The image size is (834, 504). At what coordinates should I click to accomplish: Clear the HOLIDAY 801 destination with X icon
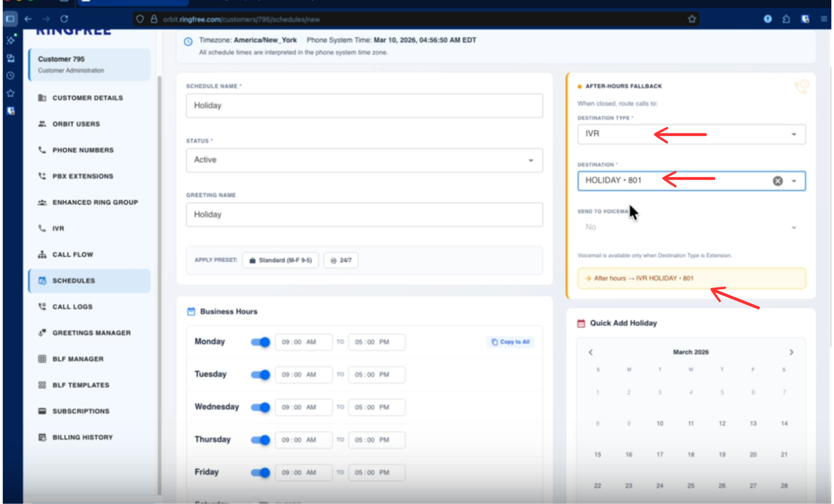click(777, 181)
